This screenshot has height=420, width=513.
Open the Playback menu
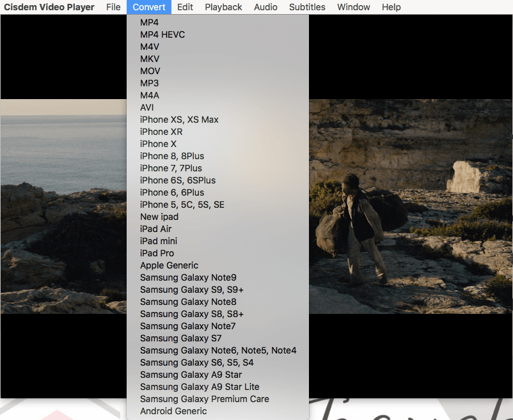(x=223, y=7)
